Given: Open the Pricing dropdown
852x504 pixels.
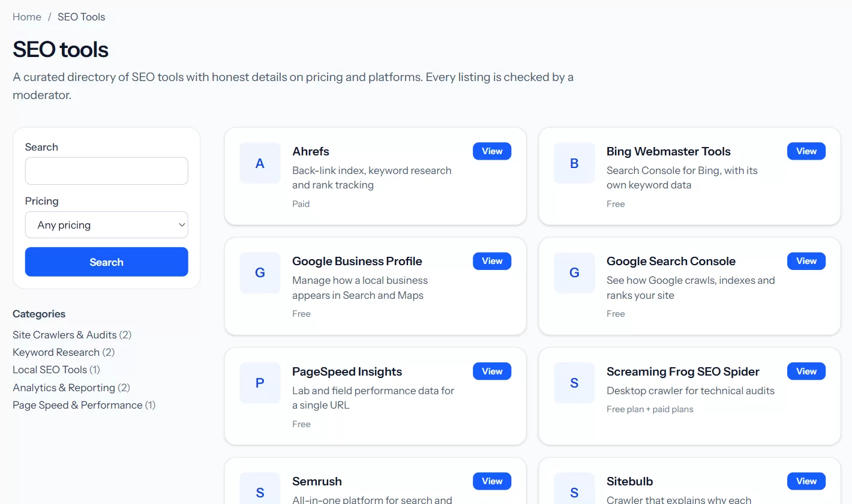Looking at the screenshot, I should [x=106, y=225].
